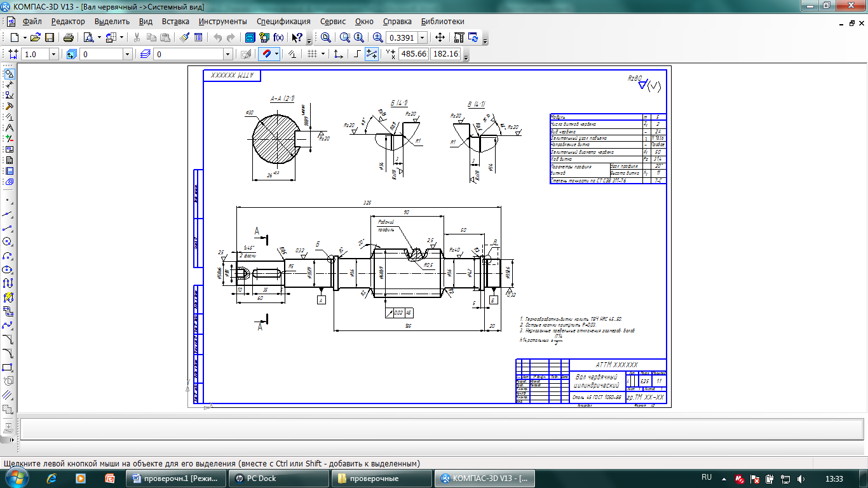868x488 pixels.
Task: Click the empty command prompt panel
Action: click(x=442, y=429)
